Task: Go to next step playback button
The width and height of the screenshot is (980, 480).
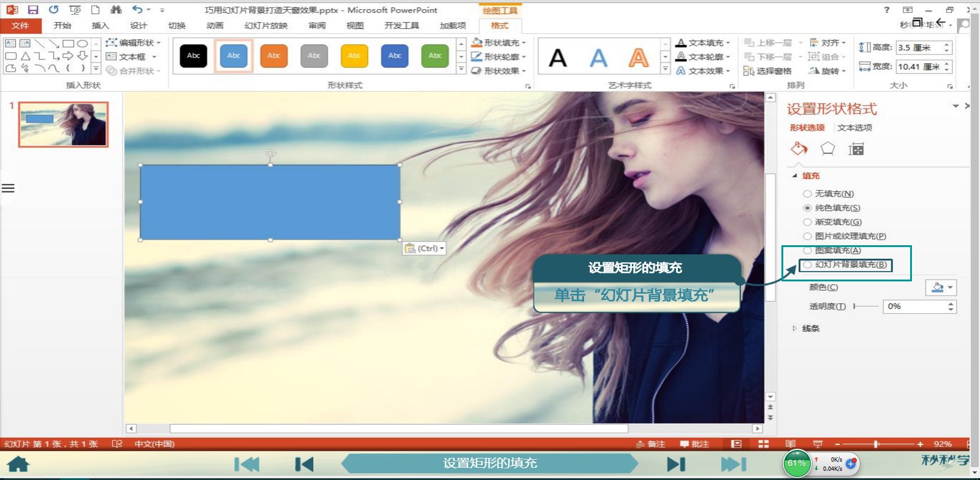Action: (x=676, y=465)
